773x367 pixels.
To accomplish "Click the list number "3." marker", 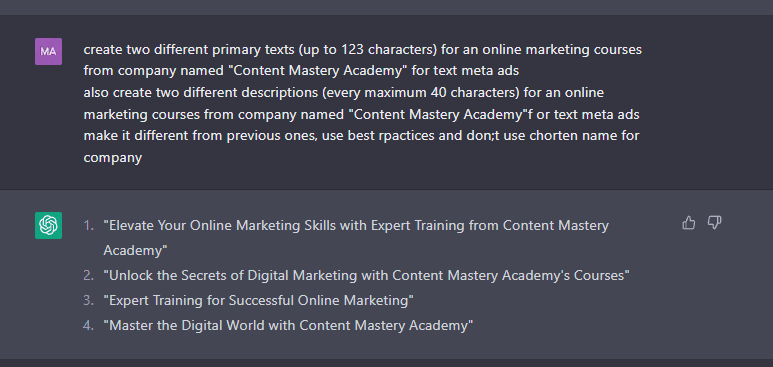I will [88, 300].
